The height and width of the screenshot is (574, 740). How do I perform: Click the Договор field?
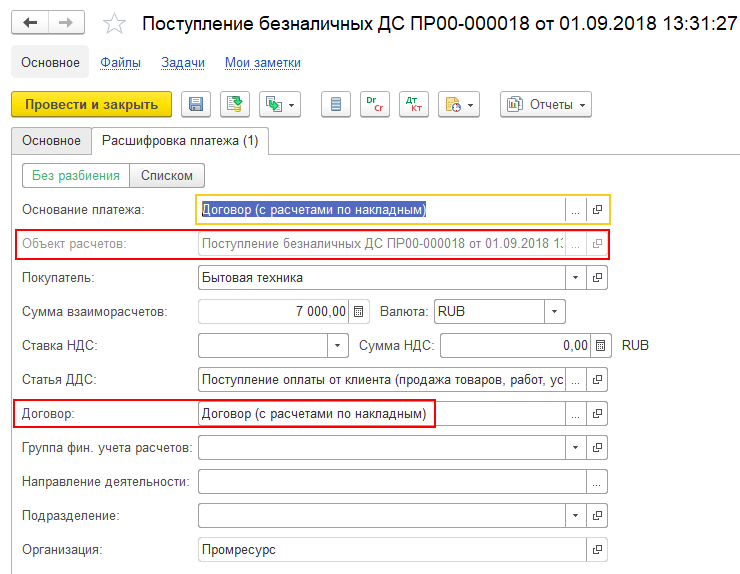pos(381,414)
